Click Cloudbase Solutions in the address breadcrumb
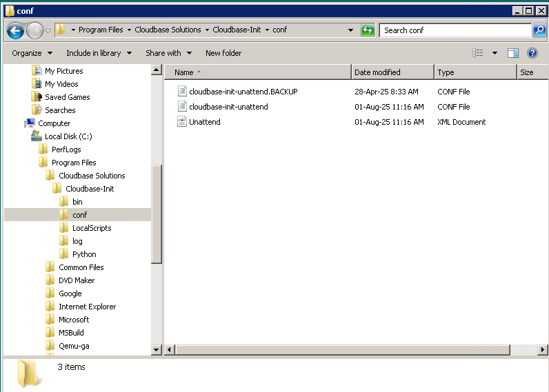 tap(168, 30)
